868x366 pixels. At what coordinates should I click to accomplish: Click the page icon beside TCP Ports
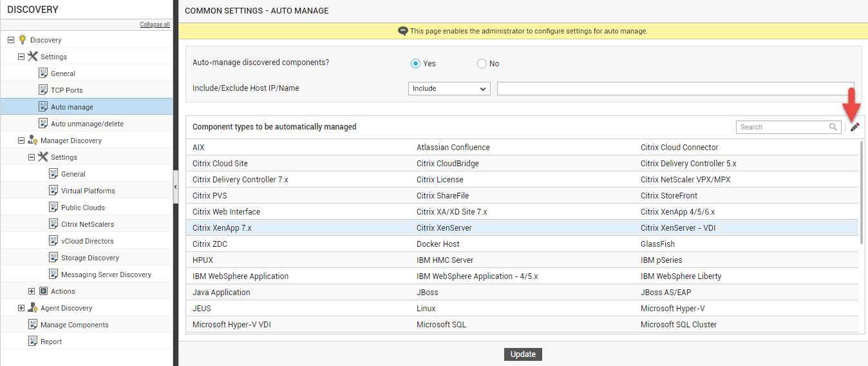tap(43, 90)
